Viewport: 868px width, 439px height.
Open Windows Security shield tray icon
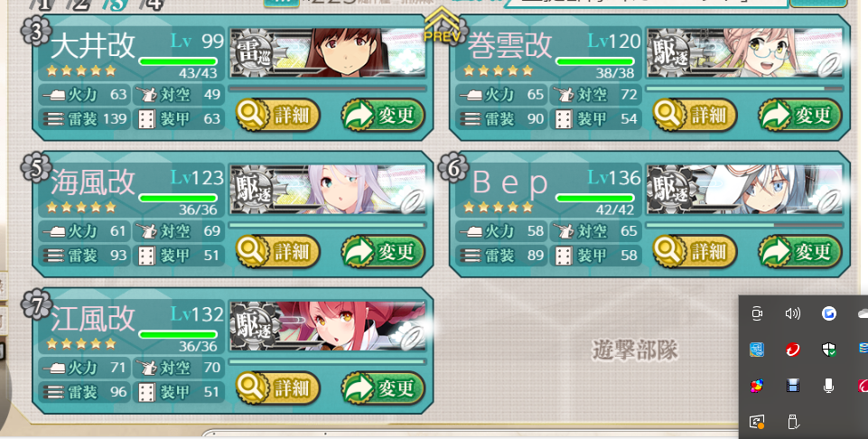point(828,350)
